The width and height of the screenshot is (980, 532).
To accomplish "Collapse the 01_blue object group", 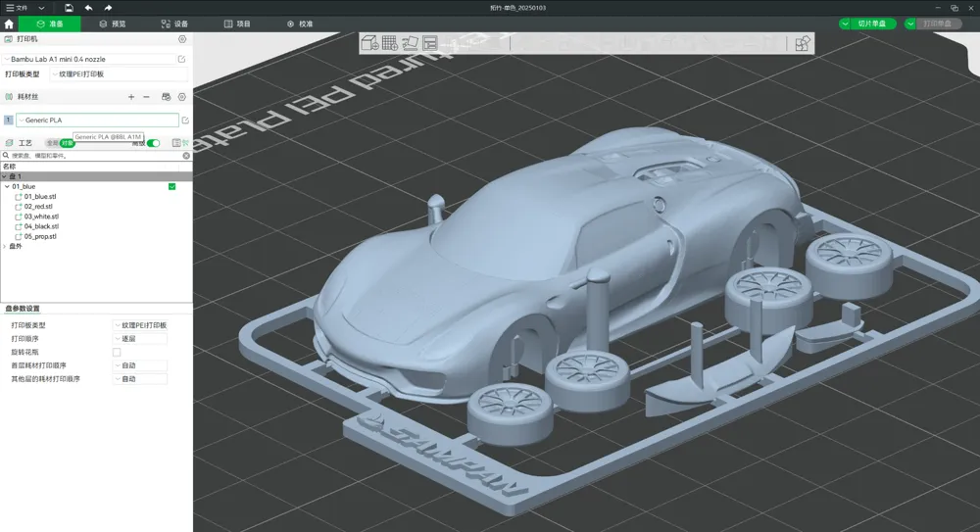I will click(x=7, y=186).
